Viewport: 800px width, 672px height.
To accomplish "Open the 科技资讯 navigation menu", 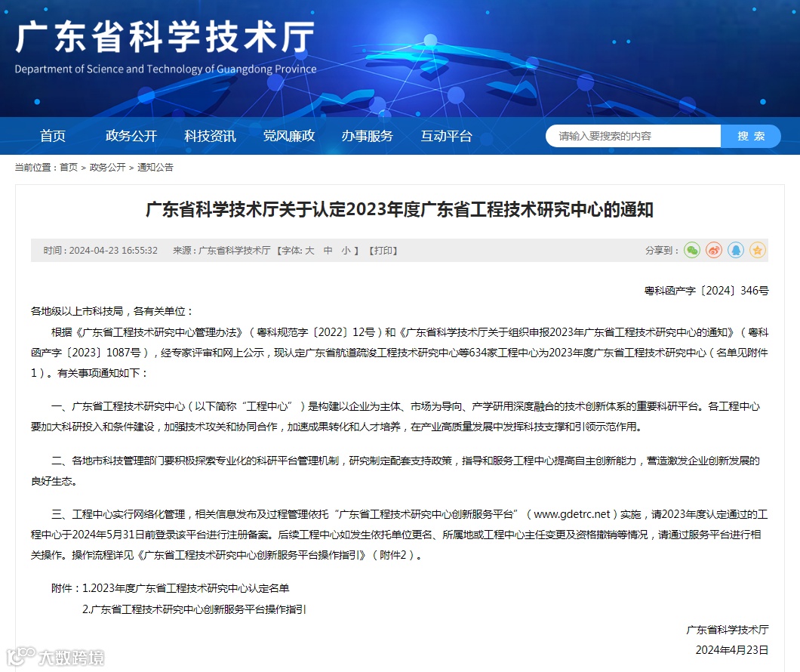I will click(x=210, y=136).
